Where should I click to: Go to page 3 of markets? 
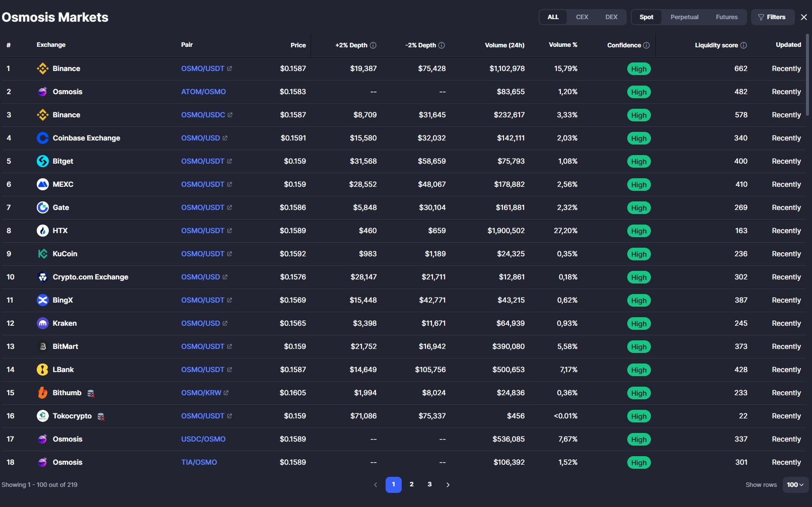pos(429,484)
